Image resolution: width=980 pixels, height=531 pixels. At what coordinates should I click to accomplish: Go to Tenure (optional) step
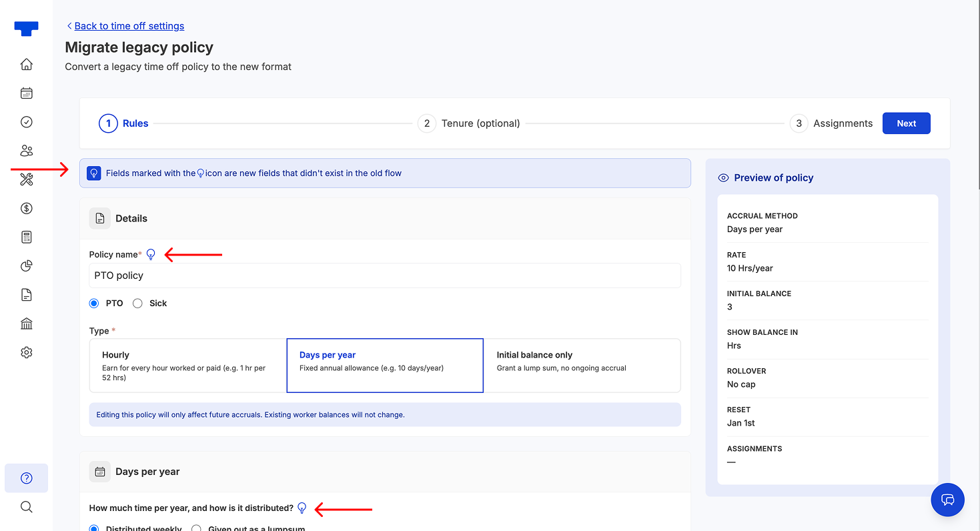coord(469,123)
